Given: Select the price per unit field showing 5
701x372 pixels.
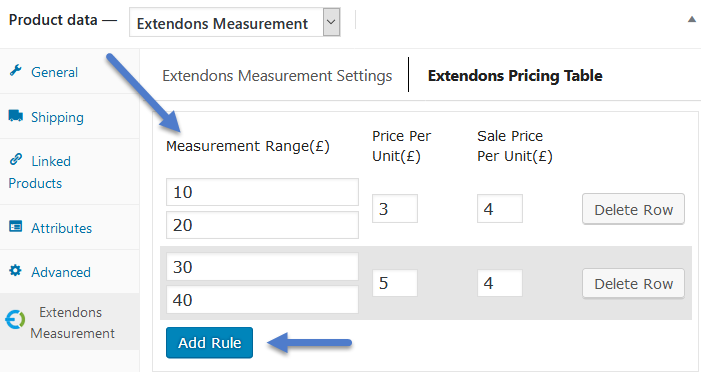Looking at the screenshot, I should tap(395, 283).
